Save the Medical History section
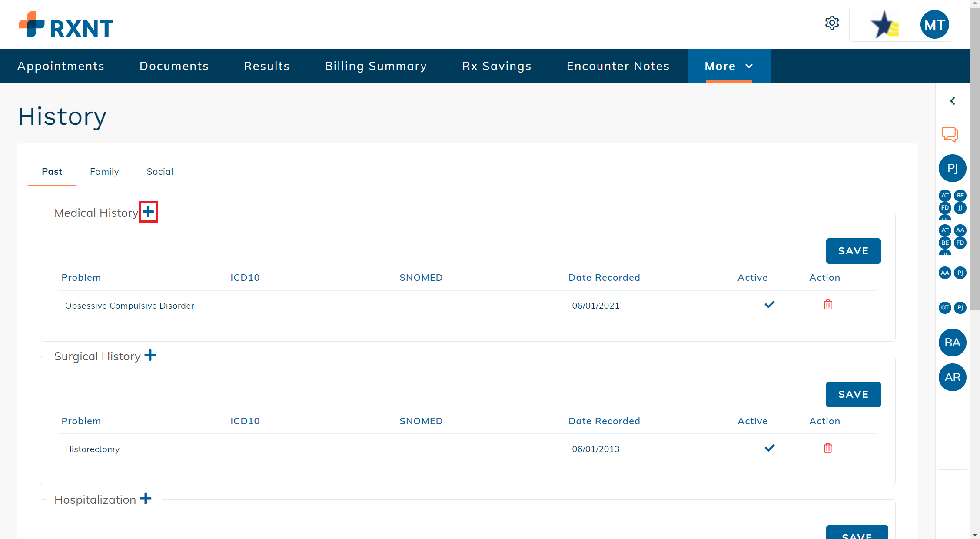Screen dimensions: 980x539 coord(853,251)
